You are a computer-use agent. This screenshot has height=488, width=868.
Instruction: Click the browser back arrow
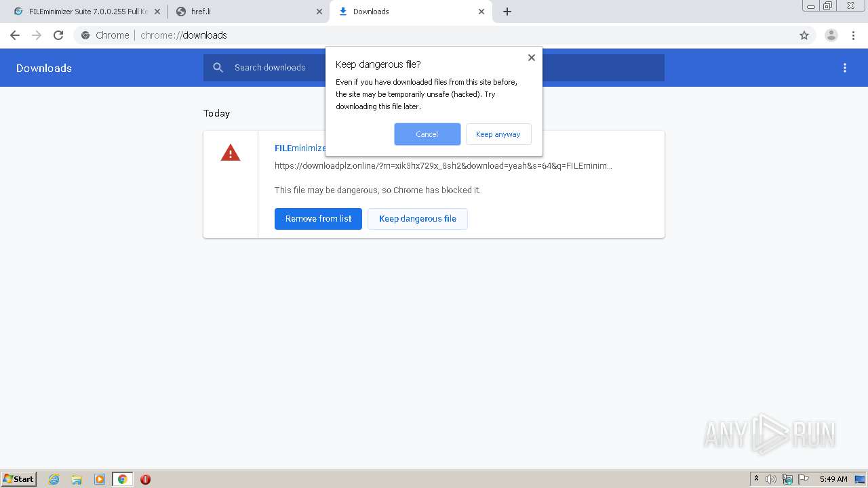15,35
